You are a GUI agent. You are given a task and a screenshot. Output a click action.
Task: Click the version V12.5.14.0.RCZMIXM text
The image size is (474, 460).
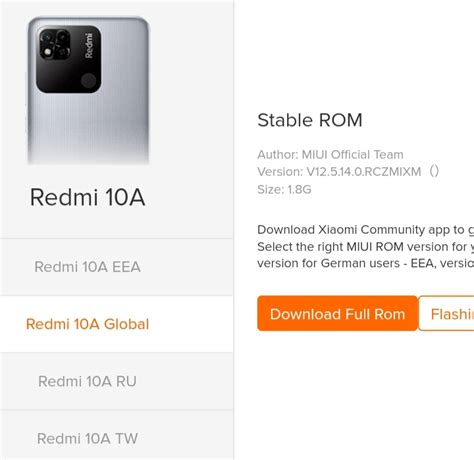[x=364, y=172]
